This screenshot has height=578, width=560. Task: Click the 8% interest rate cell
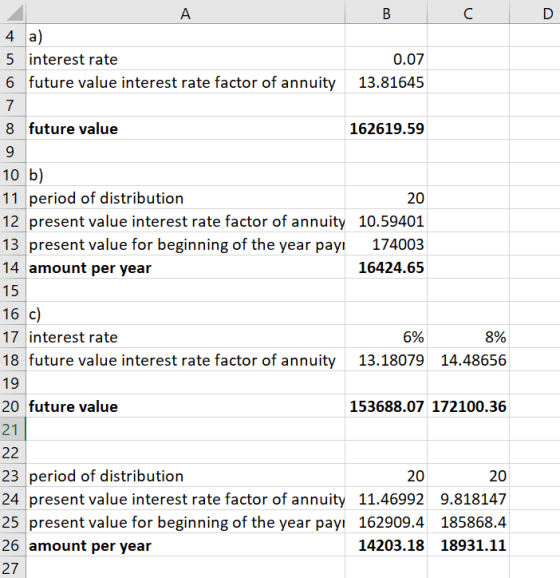coord(468,337)
